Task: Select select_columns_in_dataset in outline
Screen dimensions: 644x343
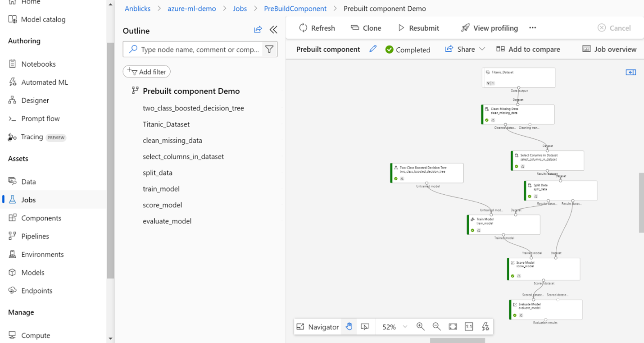Action: 183,157
